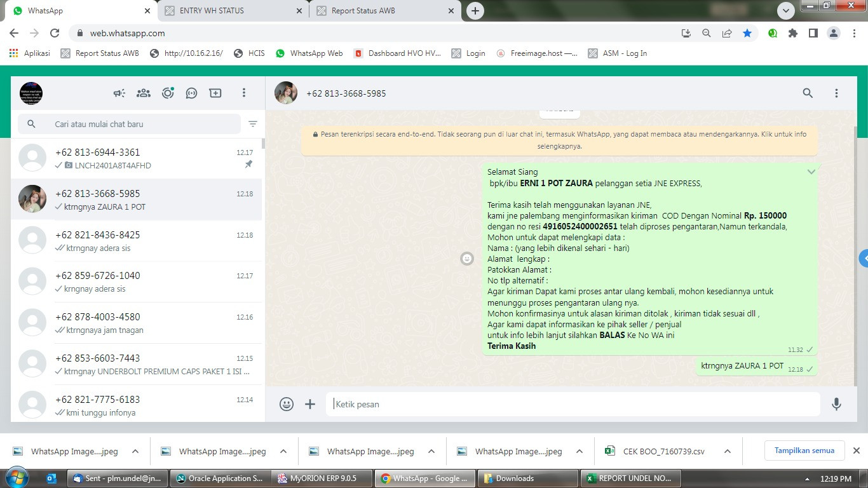This screenshot has height=488, width=868.
Task: Close the downloads bar
Action: 856,451
